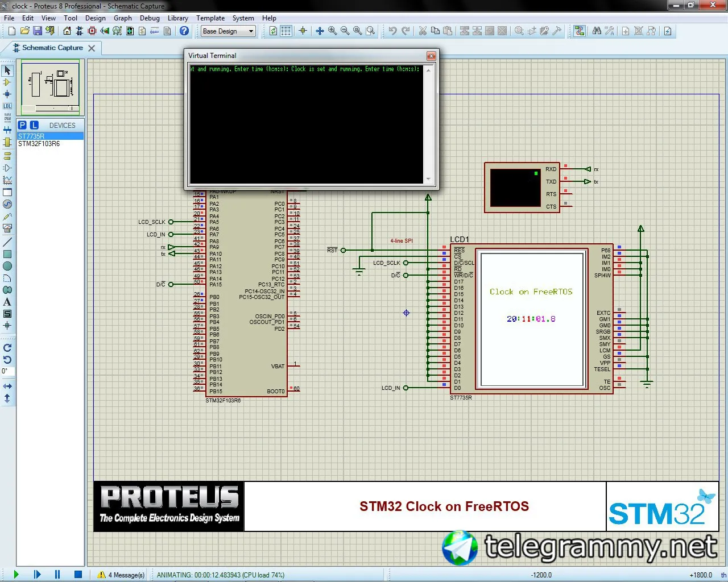Rotate clockwise using the rotate icon
Screen dimensions: 728x582
(7, 348)
